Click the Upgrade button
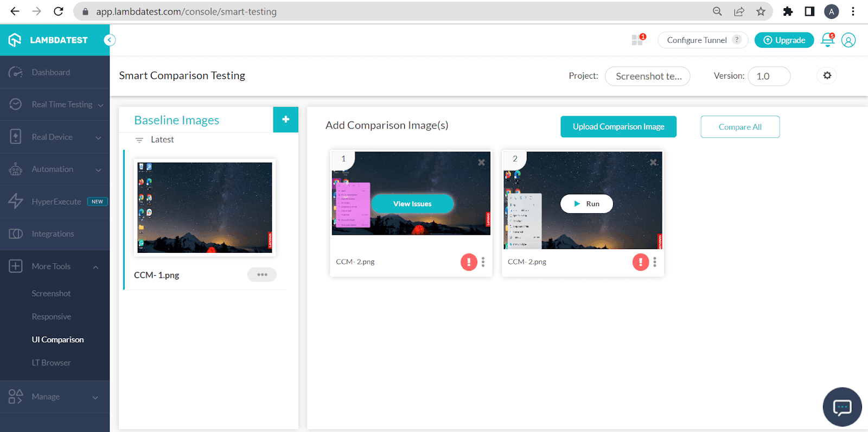 click(x=784, y=40)
